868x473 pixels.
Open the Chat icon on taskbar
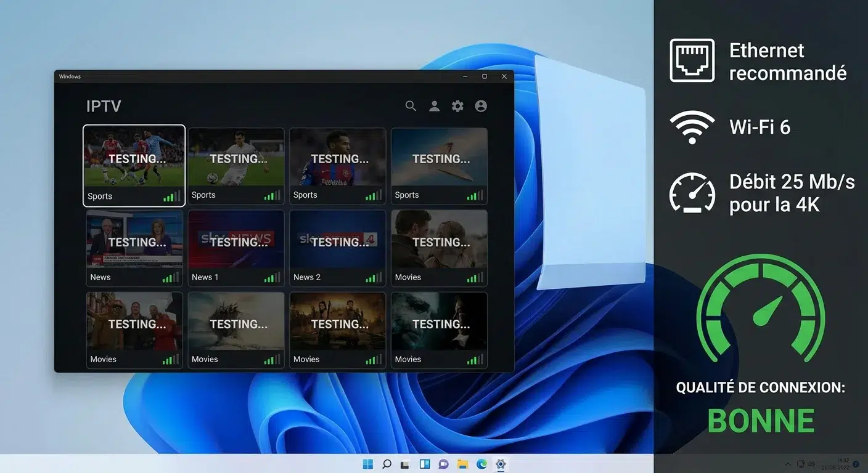click(x=443, y=464)
